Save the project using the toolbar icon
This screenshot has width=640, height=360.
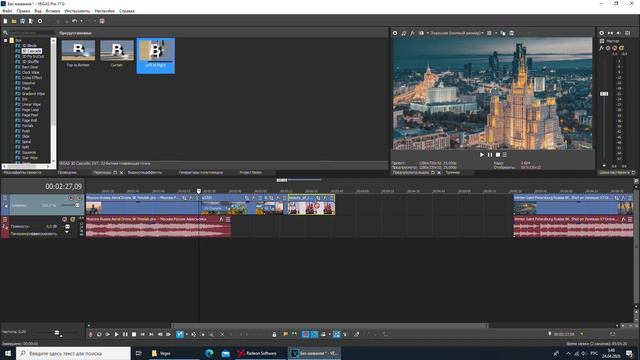tap(22, 21)
